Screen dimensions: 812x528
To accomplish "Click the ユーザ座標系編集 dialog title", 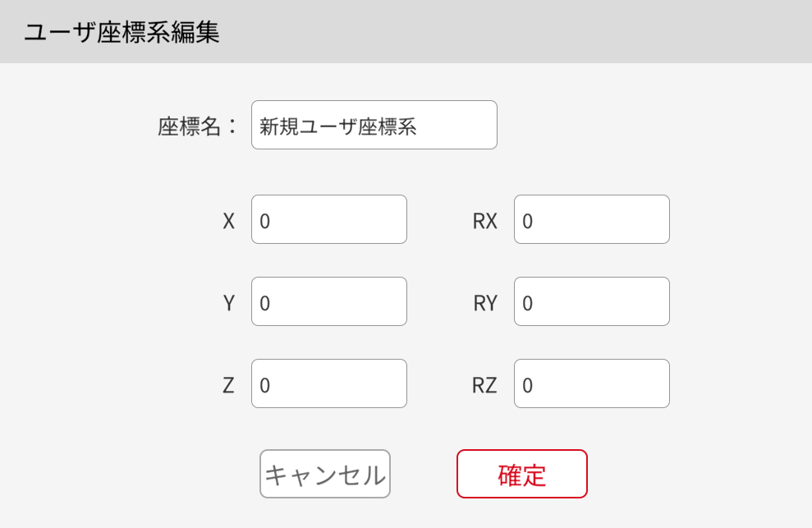I will (122, 33).
